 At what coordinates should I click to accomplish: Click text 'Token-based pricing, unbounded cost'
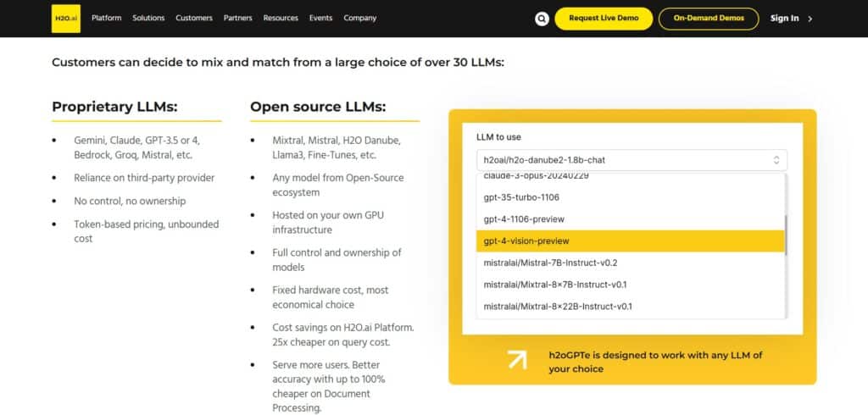coord(146,231)
